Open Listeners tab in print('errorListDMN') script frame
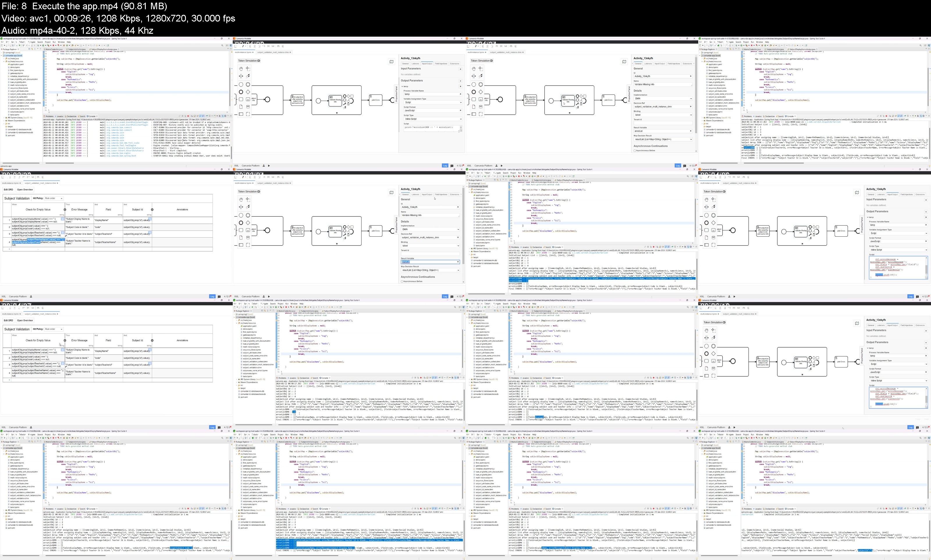The height and width of the screenshot is (560, 931). [415, 64]
